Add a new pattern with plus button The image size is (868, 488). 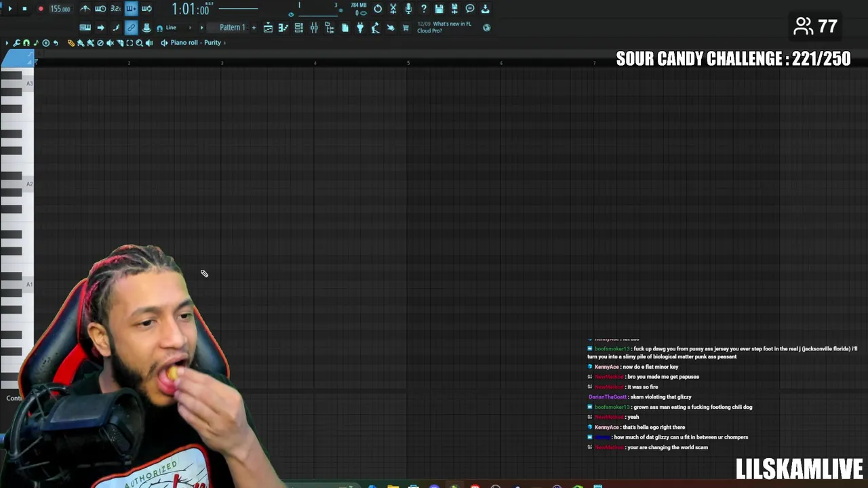pyautogui.click(x=254, y=28)
